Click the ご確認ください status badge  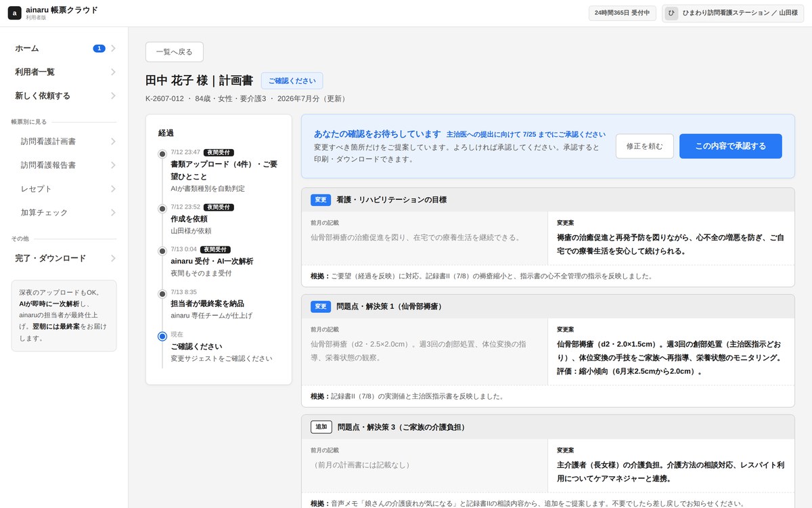tap(292, 81)
